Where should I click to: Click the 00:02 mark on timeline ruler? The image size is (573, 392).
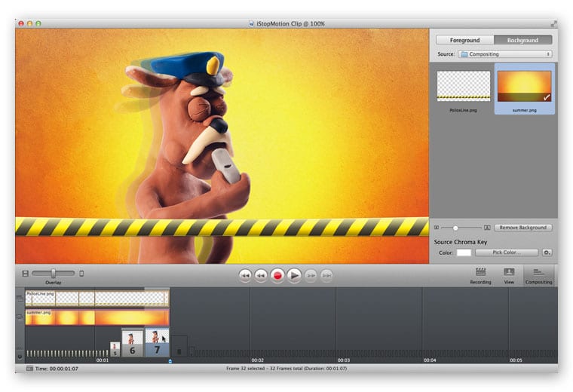pos(257,360)
